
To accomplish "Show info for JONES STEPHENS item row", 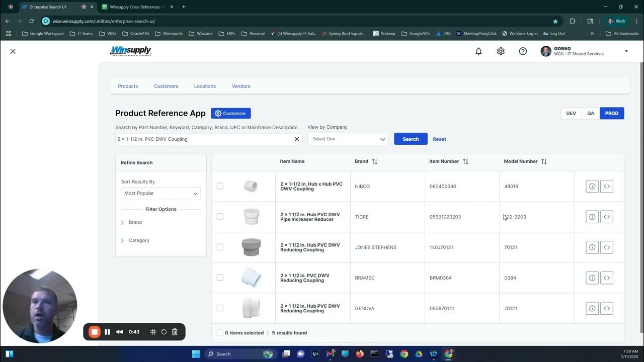I will pyautogui.click(x=592, y=247).
